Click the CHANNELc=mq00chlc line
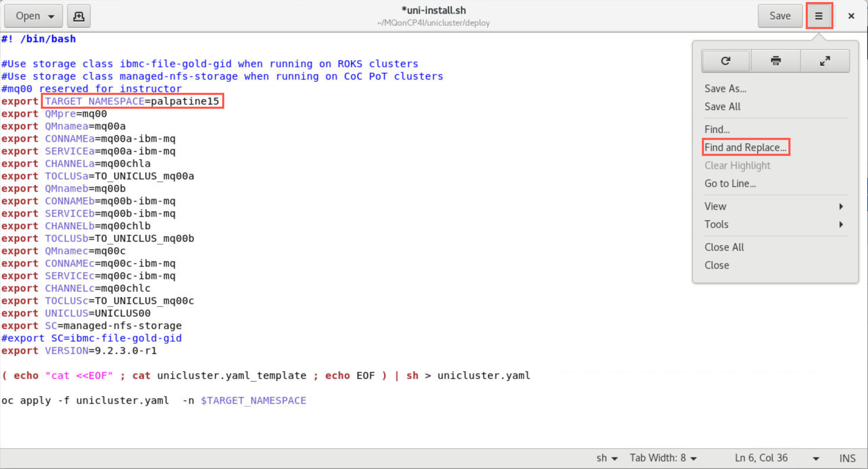Image resolution: width=868 pixels, height=469 pixels. point(76,288)
